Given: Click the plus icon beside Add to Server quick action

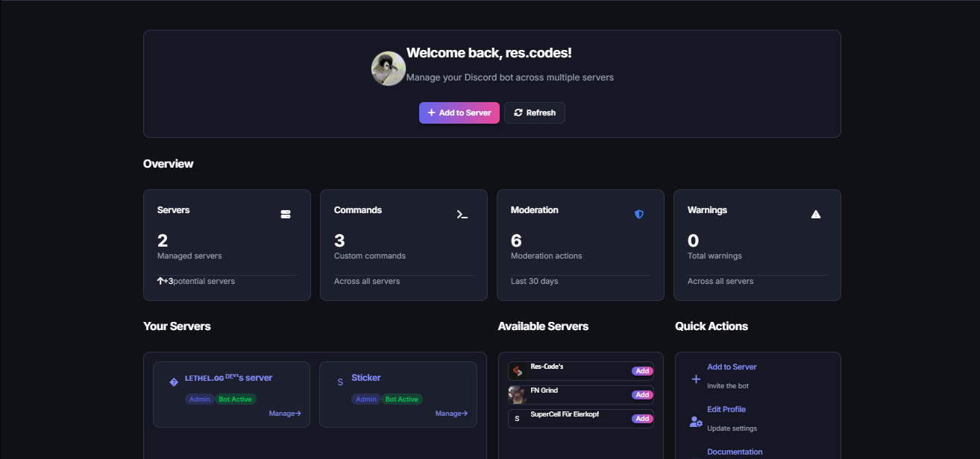Looking at the screenshot, I should click(x=695, y=379).
